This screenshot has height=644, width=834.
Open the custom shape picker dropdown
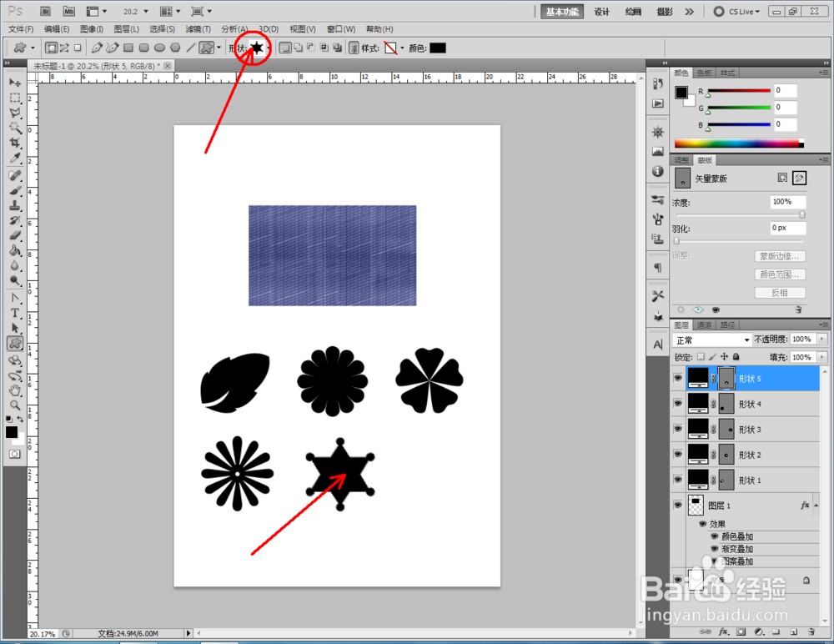click(269, 48)
